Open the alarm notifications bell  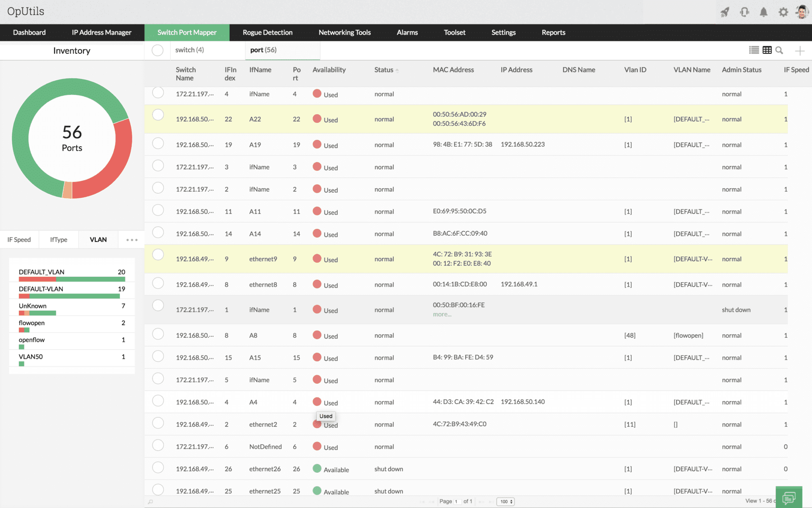763,12
